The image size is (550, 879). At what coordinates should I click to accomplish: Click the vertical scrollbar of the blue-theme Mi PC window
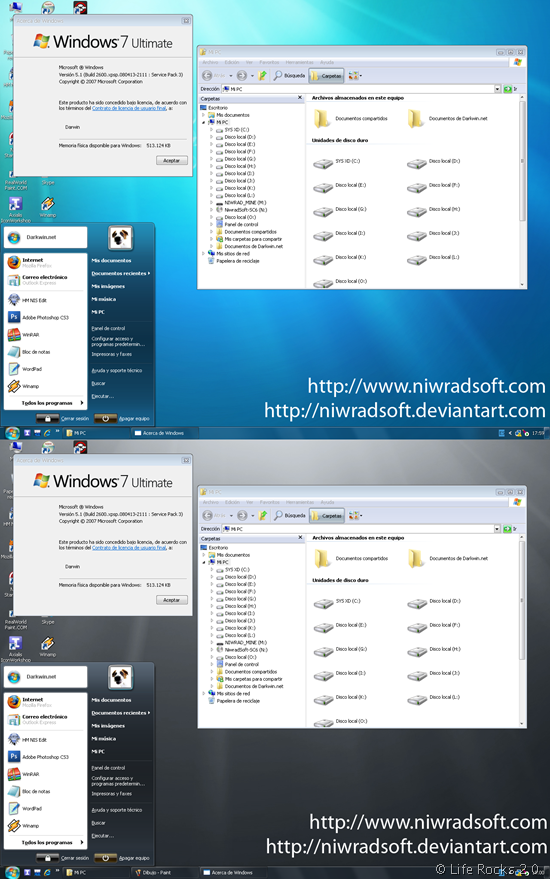click(523, 191)
